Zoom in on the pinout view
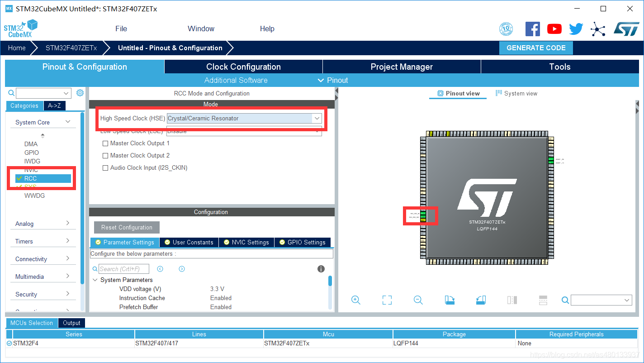 pos(356,300)
